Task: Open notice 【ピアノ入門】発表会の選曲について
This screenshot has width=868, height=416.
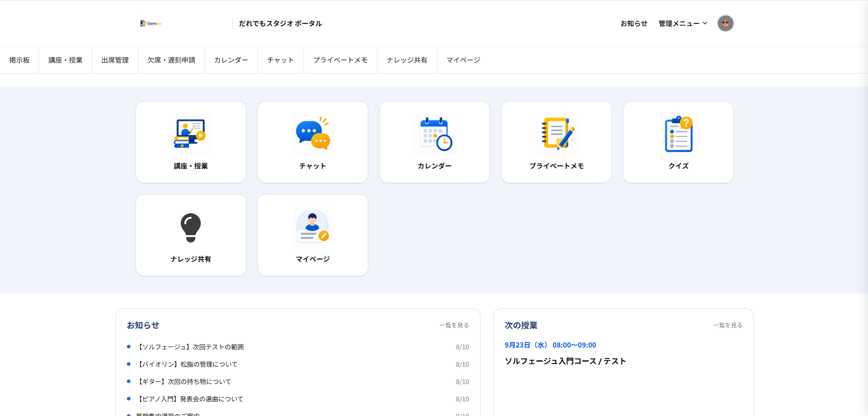Action: tap(190, 399)
